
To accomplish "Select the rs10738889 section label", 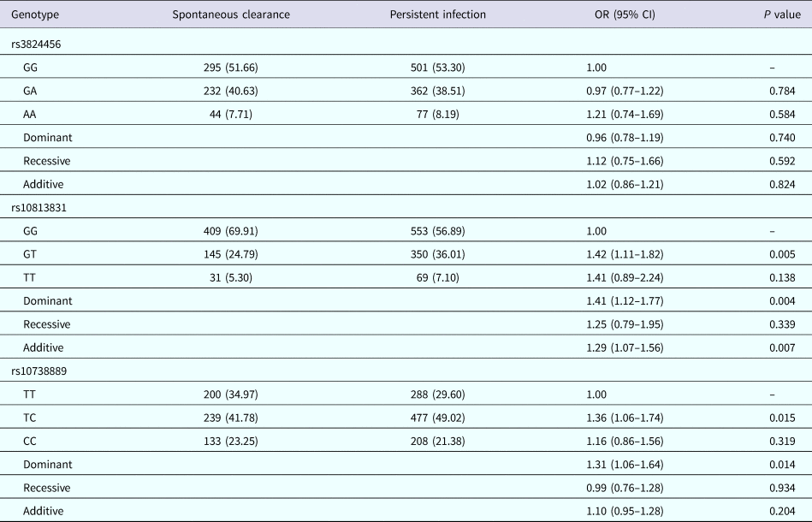I will point(40,371).
